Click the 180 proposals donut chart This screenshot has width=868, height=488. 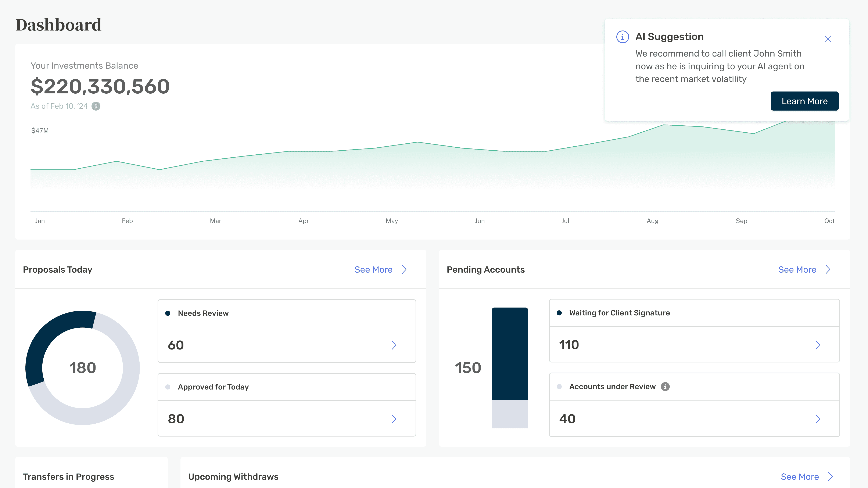[83, 368]
